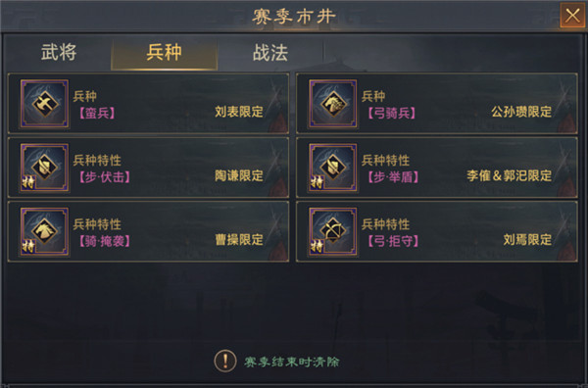The width and height of the screenshot is (588, 388).
Task: Switch to the 武将 tab
Action: pos(59,52)
